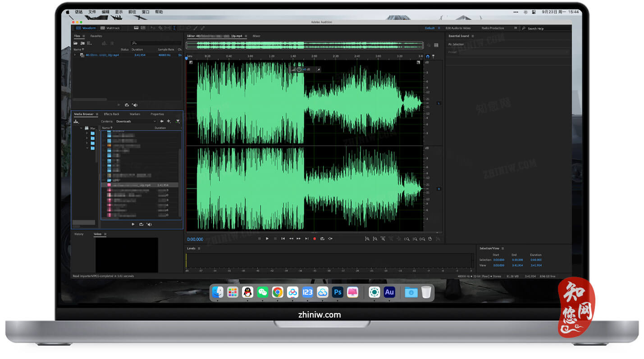Viewport: 644px width, 359px height.
Task: Play the audio in editor transport
Action: click(267, 238)
